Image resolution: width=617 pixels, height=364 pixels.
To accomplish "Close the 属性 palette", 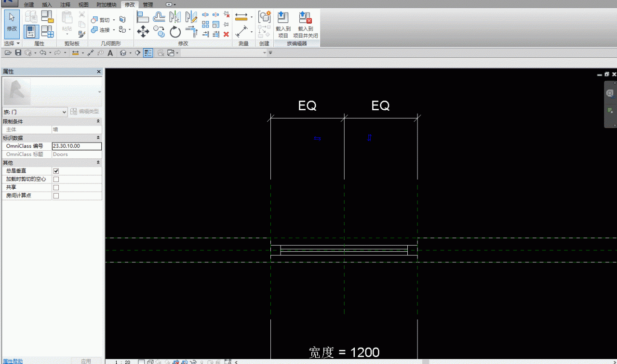I will click(x=99, y=71).
